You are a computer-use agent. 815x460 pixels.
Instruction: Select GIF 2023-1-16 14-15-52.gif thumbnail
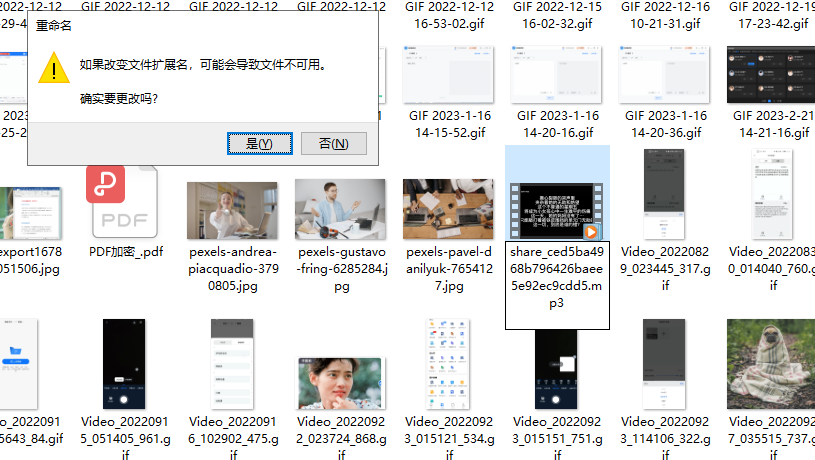tap(448, 74)
